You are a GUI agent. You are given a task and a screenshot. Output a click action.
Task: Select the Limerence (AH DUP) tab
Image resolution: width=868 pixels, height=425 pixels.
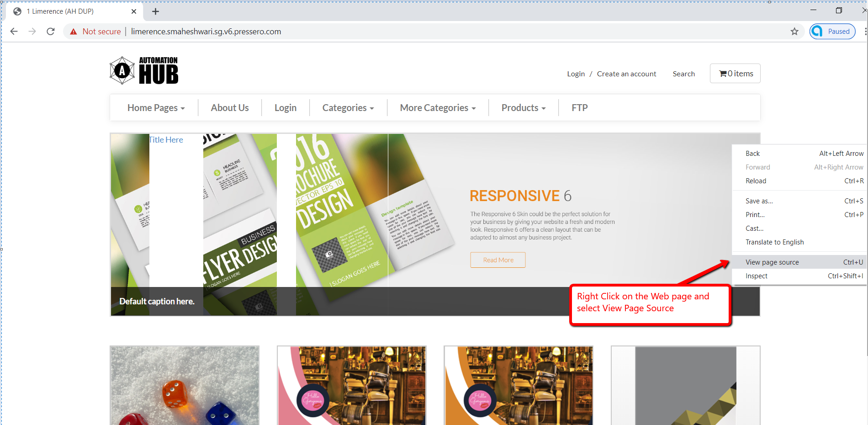click(x=73, y=11)
